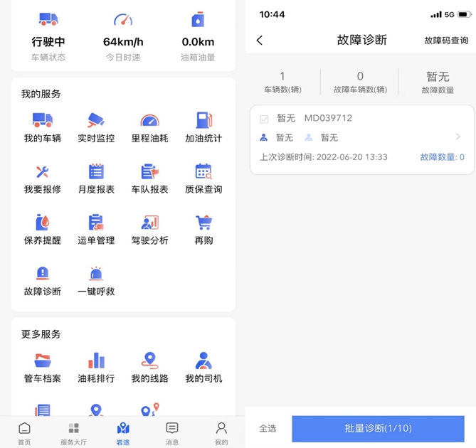Image resolution: width=476 pixels, height=448 pixels.
Task: Tap 故障诊断 alarm icon
Action: point(42,274)
